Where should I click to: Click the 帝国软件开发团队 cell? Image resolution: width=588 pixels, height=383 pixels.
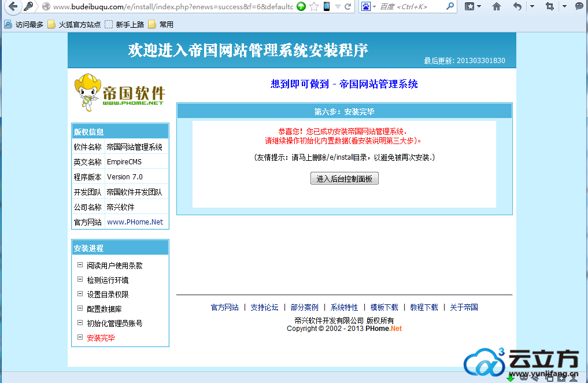coord(136,192)
